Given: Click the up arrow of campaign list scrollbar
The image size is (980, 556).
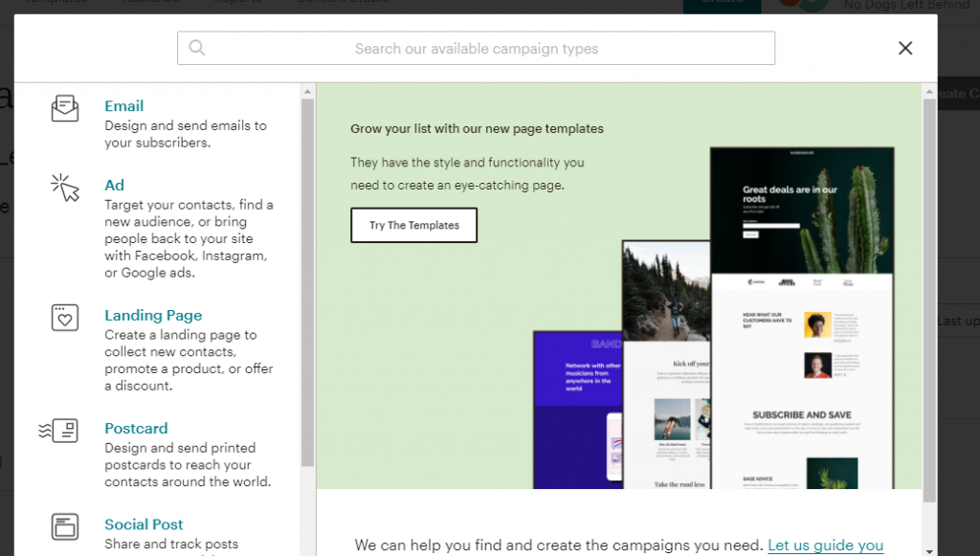Looking at the screenshot, I should [307, 92].
